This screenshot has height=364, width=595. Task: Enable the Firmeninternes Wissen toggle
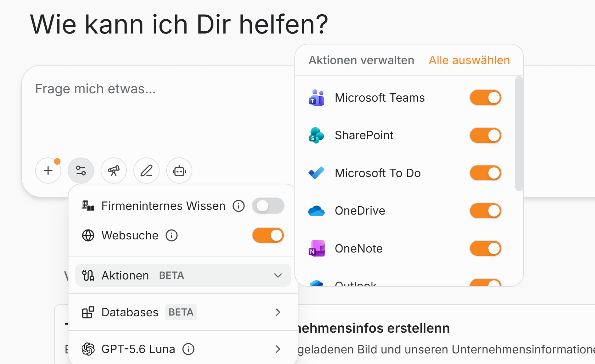click(268, 206)
